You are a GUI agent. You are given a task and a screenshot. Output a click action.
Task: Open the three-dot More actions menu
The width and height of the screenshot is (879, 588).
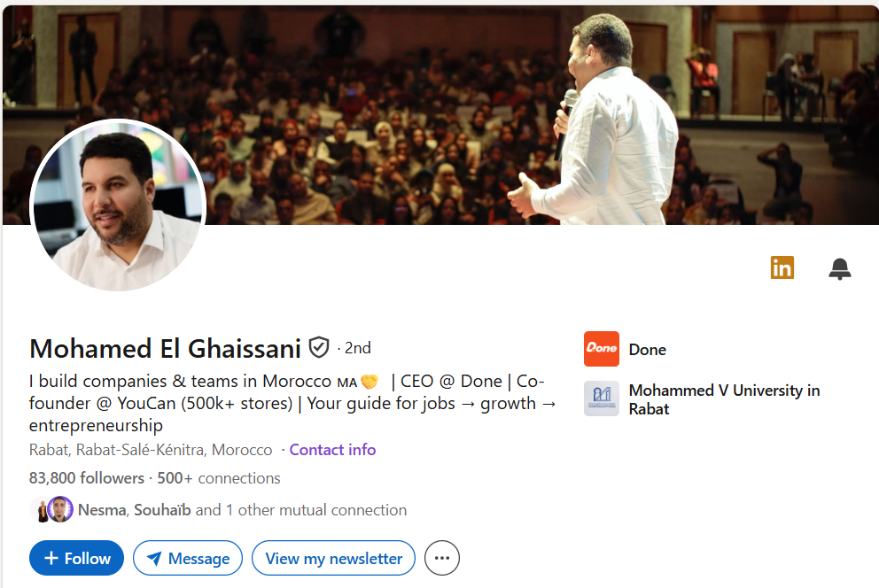[x=442, y=558]
